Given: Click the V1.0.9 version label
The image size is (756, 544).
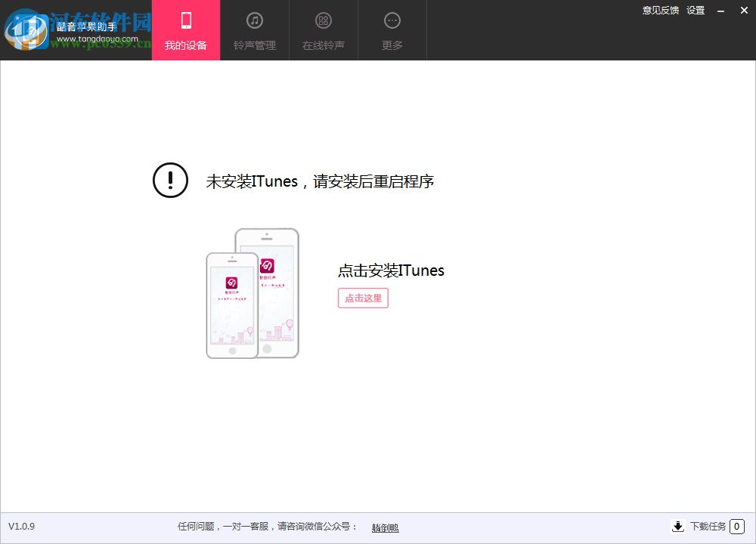Looking at the screenshot, I should (x=23, y=527).
